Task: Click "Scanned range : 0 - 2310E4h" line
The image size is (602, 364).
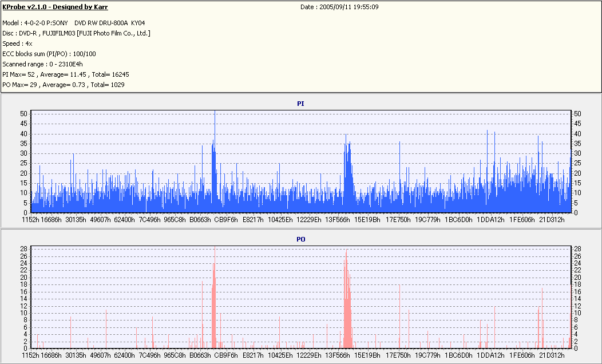Action: 42,64
